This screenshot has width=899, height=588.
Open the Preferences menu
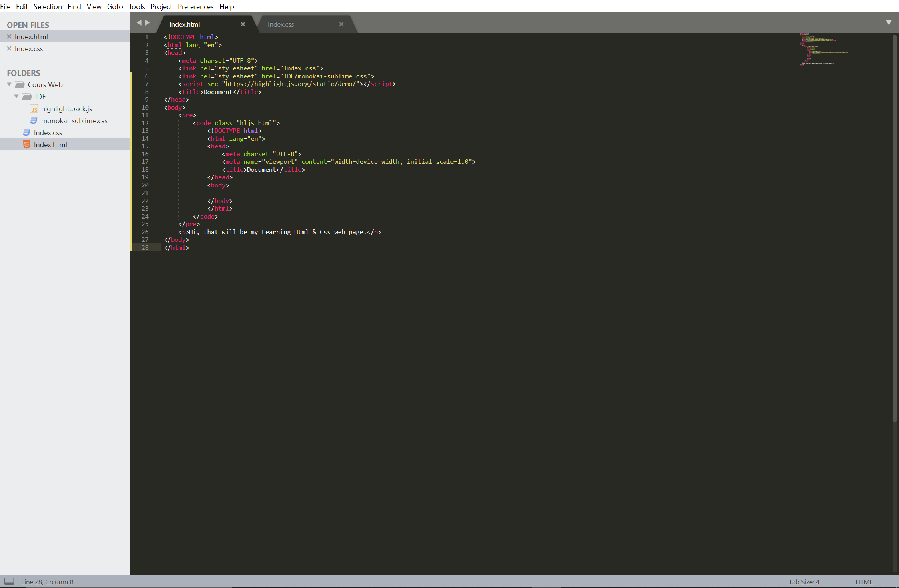point(195,6)
